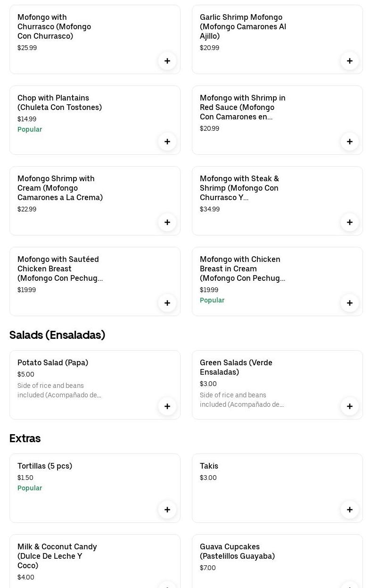Add Mofongo with Steak & Shrimp
379x588 pixels.
pyautogui.click(x=350, y=222)
